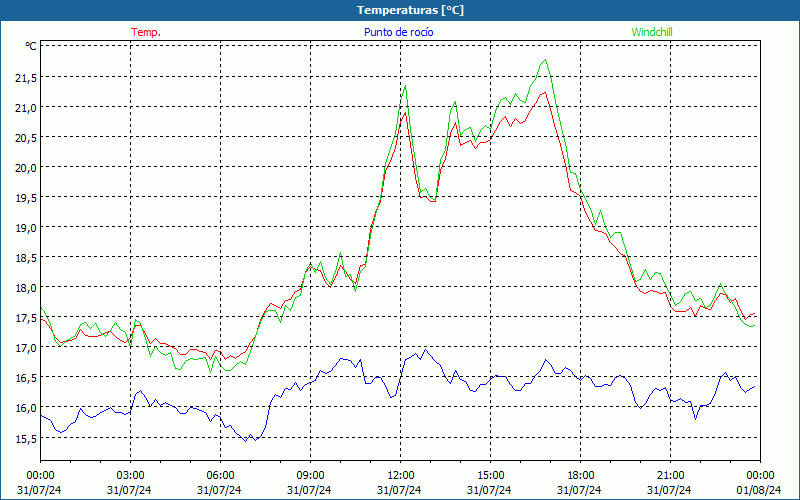
Task: Click the '31/07/24' date under 09:00
Action: (x=309, y=490)
